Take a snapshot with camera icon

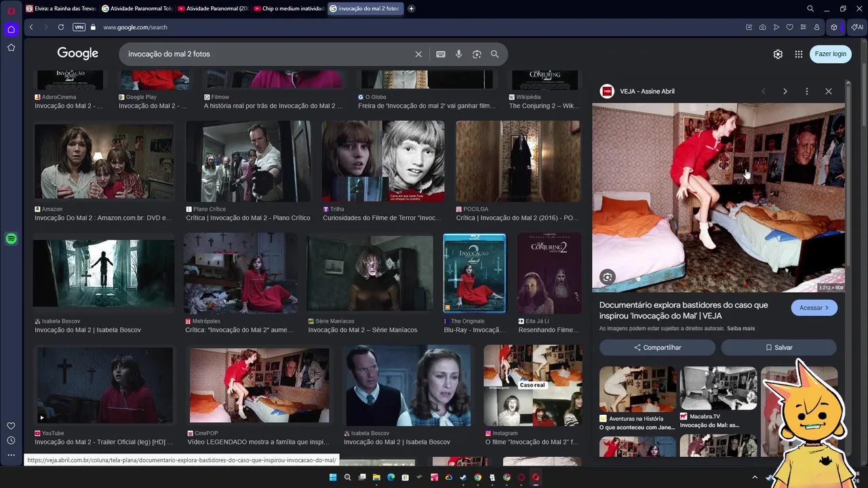762,27
